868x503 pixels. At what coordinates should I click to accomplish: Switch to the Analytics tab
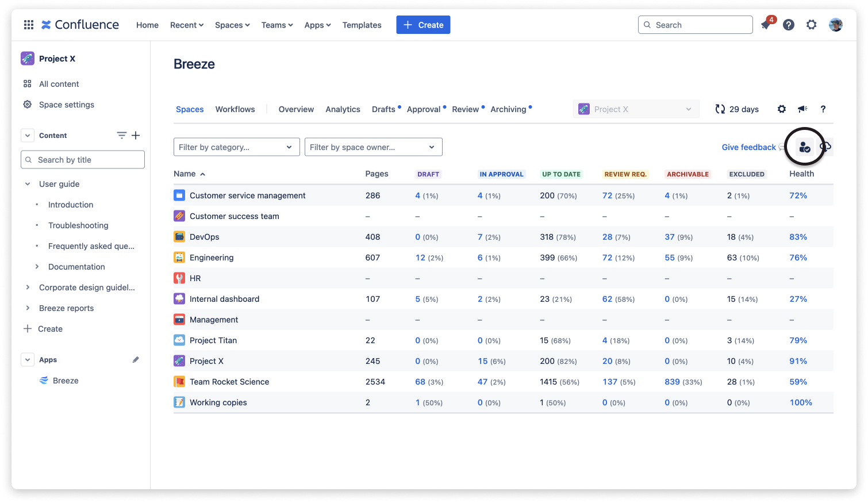(343, 109)
